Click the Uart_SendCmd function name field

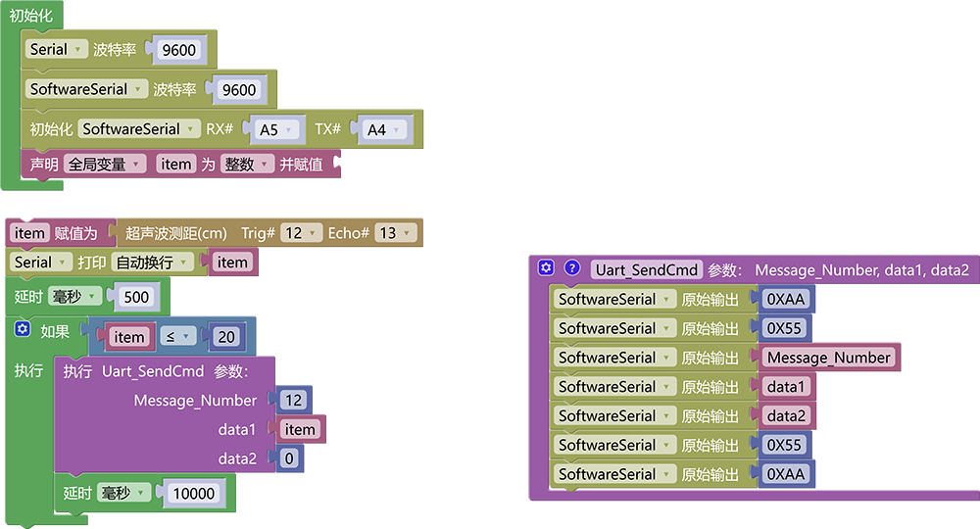pos(646,269)
